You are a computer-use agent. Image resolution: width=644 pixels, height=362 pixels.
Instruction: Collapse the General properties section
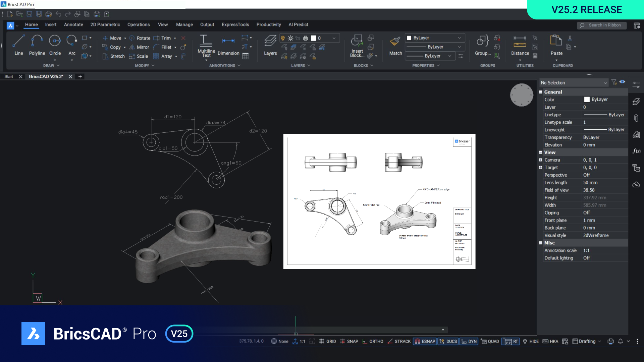(x=541, y=92)
